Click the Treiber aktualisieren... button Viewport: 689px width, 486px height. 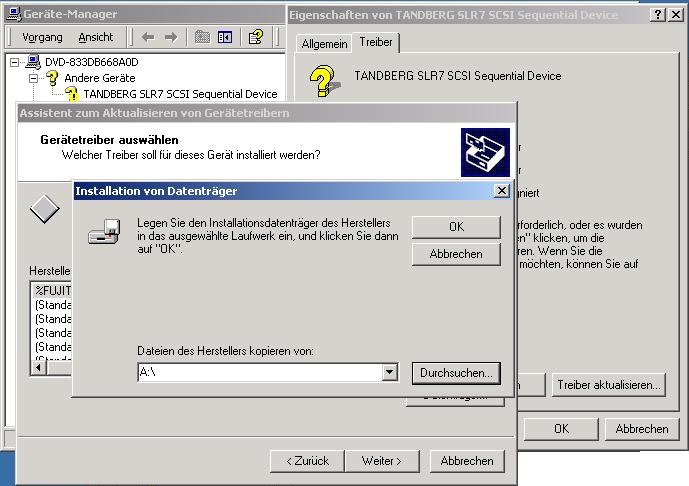click(609, 385)
